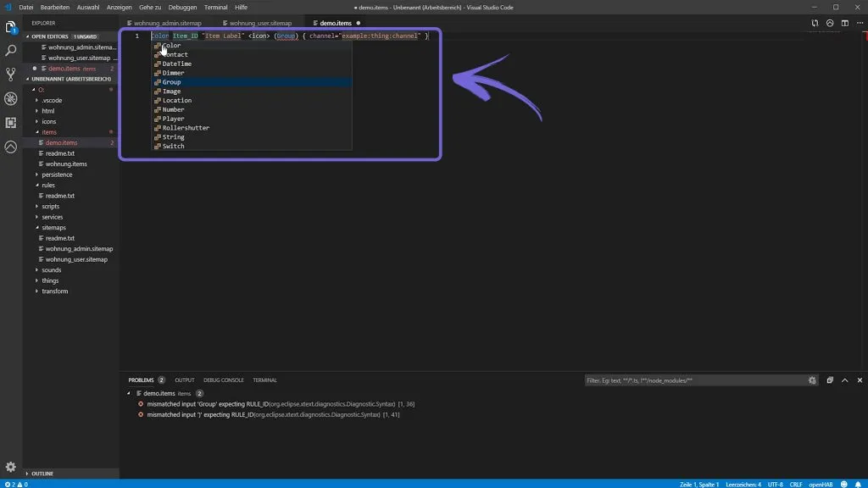Select Group in the autocomplete list
The height and width of the screenshot is (488, 868).
coord(252,82)
